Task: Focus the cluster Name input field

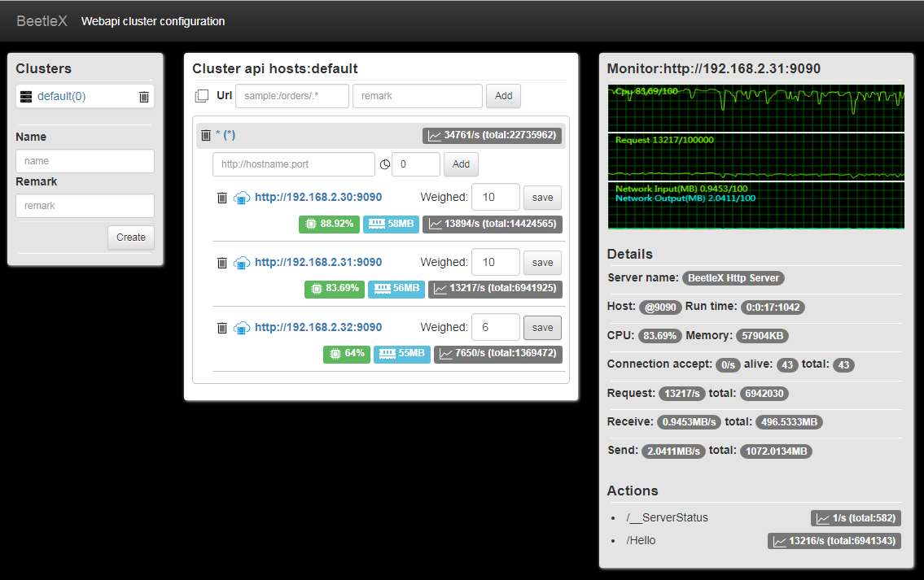Action: coord(85,161)
